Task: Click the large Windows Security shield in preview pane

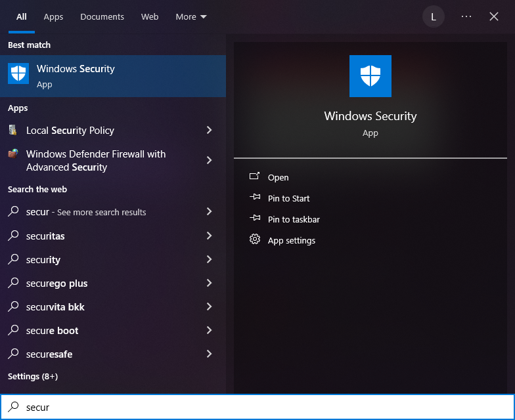Action: click(x=370, y=76)
